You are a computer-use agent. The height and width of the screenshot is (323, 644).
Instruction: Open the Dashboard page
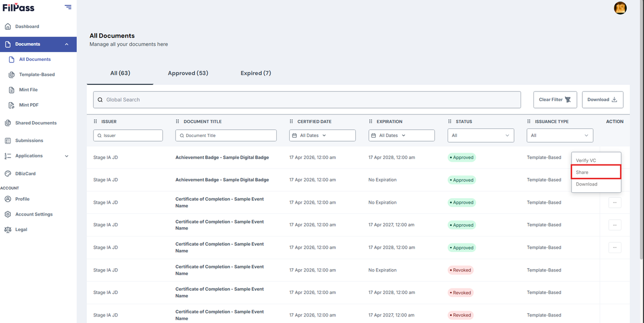click(x=27, y=26)
